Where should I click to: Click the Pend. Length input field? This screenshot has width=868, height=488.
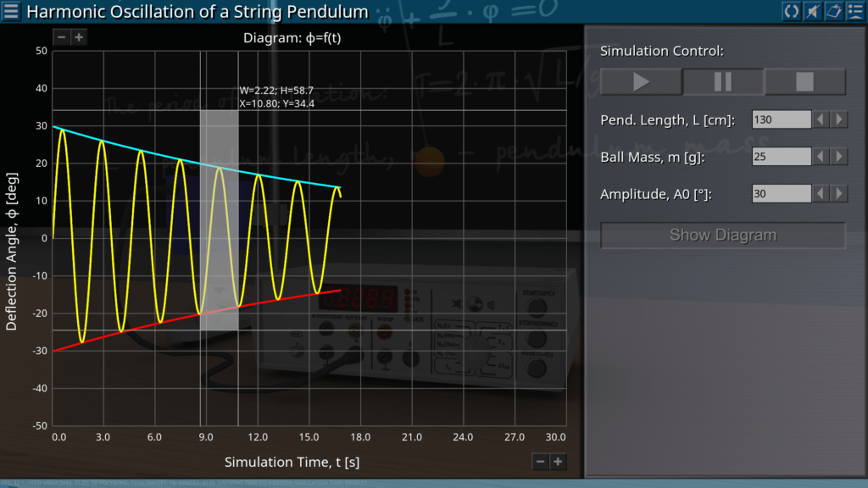781,119
